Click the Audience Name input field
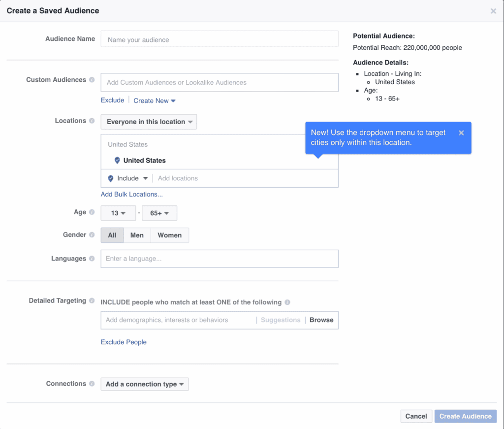Viewport: 504px width, 429px height. point(219,39)
